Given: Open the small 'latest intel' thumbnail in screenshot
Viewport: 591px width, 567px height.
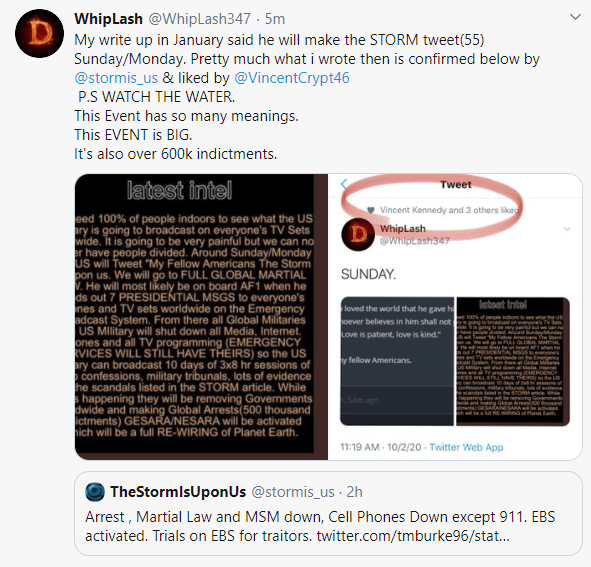Looking at the screenshot, I should [x=513, y=362].
